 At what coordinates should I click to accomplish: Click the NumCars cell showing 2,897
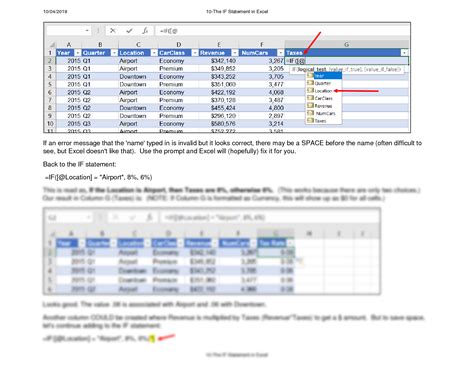tap(262, 116)
